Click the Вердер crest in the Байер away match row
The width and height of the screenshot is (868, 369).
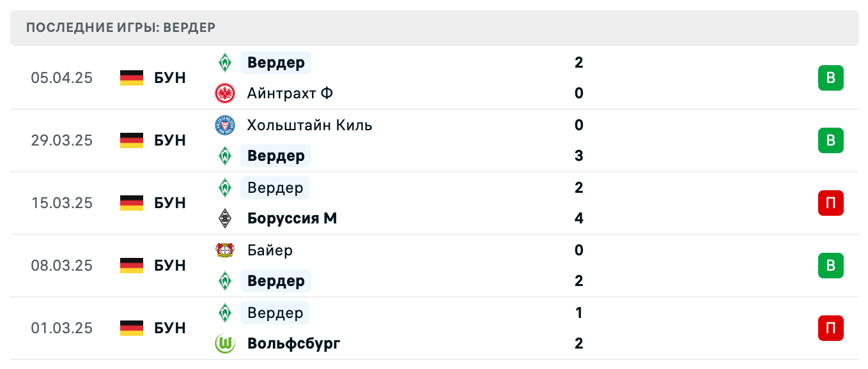225,281
